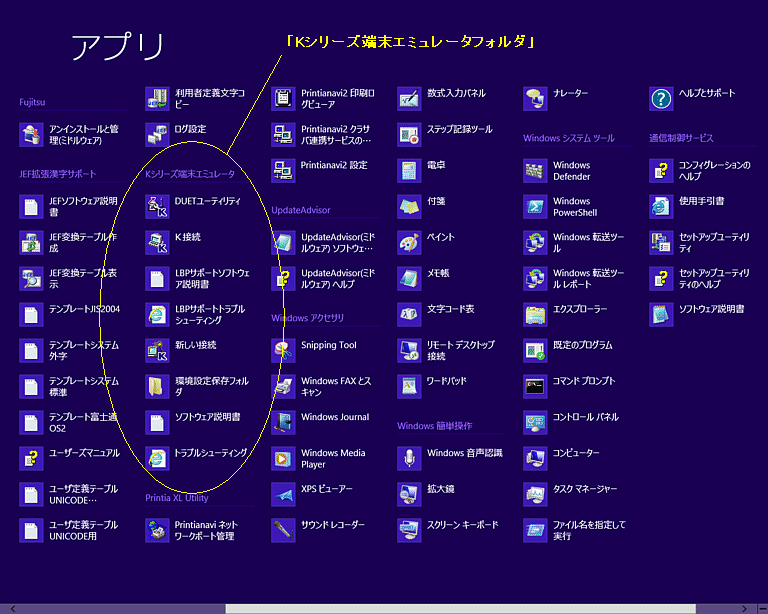This screenshot has width=768, height=614.
Task: Open the DUETユーティリティ app icon
Action: pyautogui.click(x=157, y=206)
